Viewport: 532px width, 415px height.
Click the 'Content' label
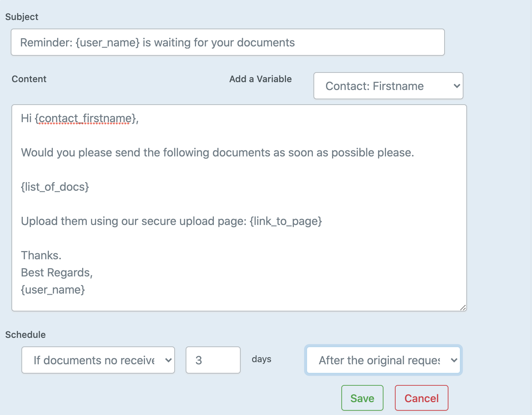29,79
